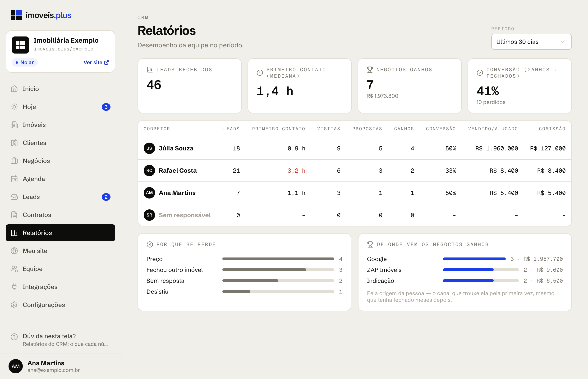588x379 pixels.
Task: Click the ZAP Imóveis source row label
Action: point(384,270)
